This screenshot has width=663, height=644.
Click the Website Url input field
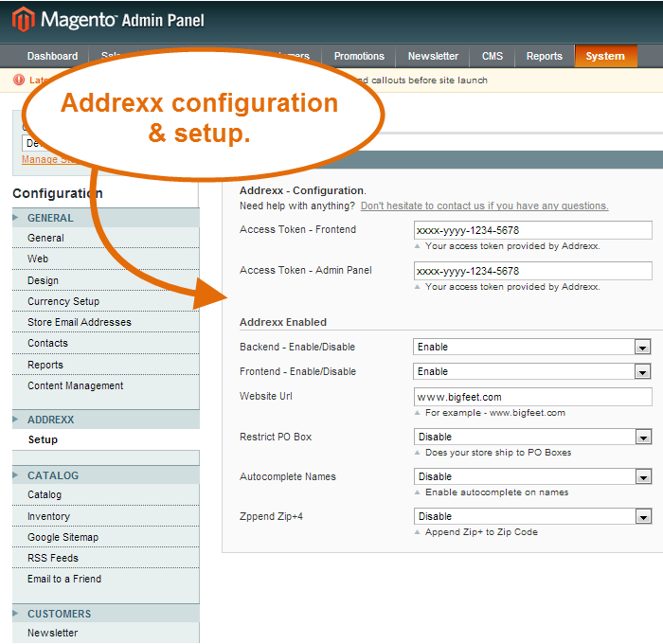click(532, 397)
